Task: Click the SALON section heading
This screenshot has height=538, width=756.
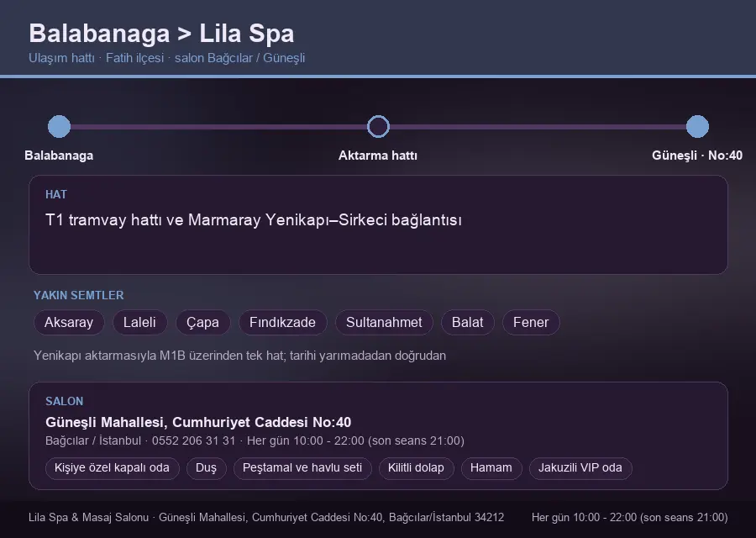Action: coord(64,402)
